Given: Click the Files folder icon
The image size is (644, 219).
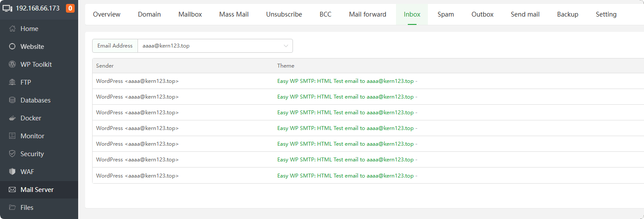Looking at the screenshot, I should click(x=12, y=208).
